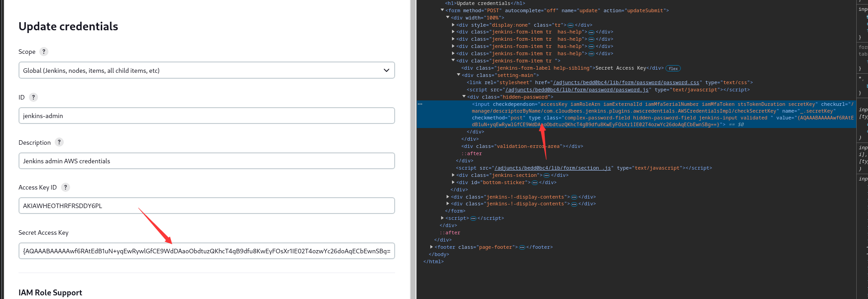Collapse the form element node
This screenshot has height=299, width=868.
(x=442, y=10)
